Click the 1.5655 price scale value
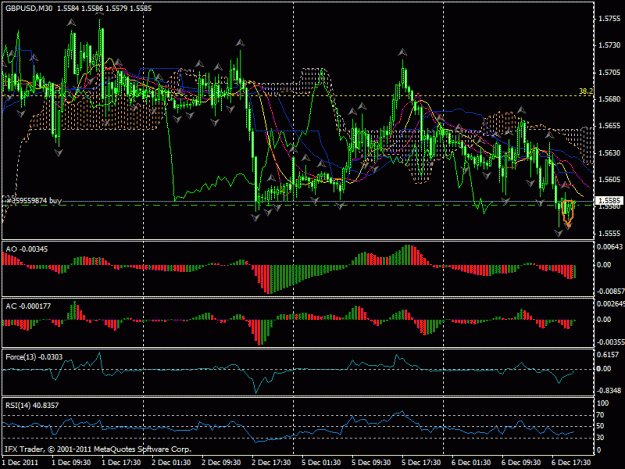 pos(609,126)
